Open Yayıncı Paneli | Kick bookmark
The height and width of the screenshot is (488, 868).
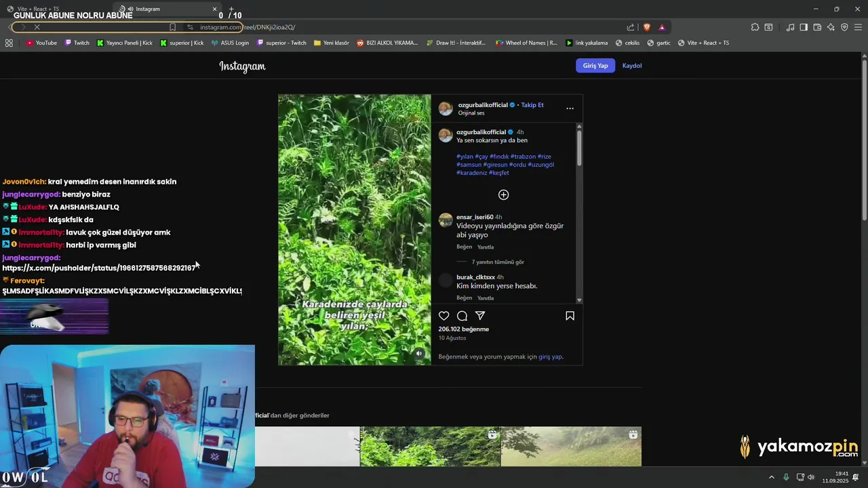pyautogui.click(x=125, y=43)
